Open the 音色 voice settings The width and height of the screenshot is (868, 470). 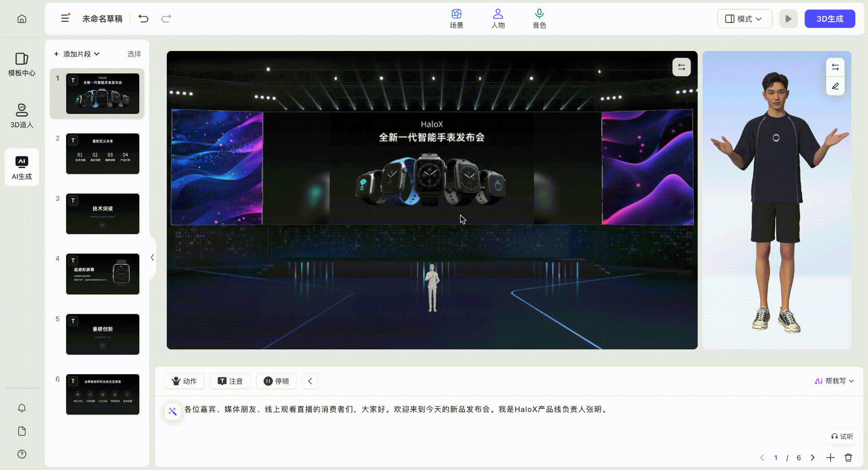pos(539,19)
